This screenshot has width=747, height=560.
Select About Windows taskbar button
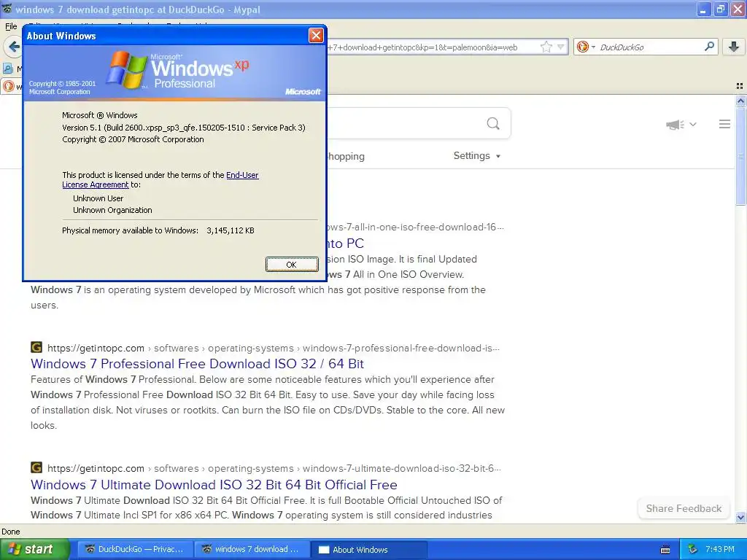click(369, 550)
